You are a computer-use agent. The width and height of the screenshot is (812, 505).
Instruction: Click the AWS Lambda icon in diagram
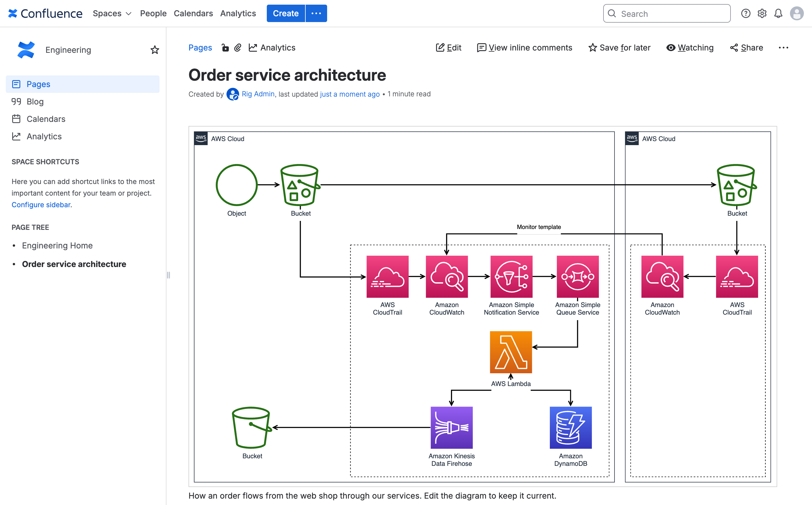pos(511,352)
